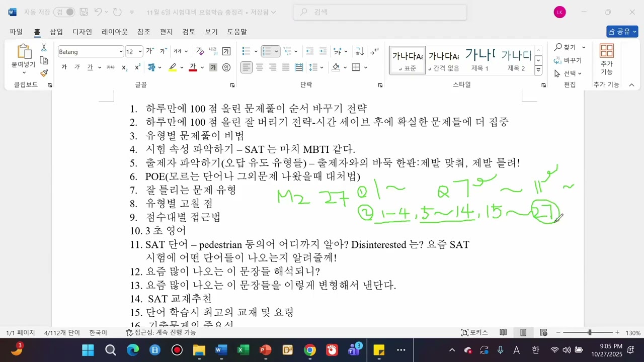The width and height of the screenshot is (644, 362).
Task: Click the undo arrow in title bar
Action: (99, 12)
